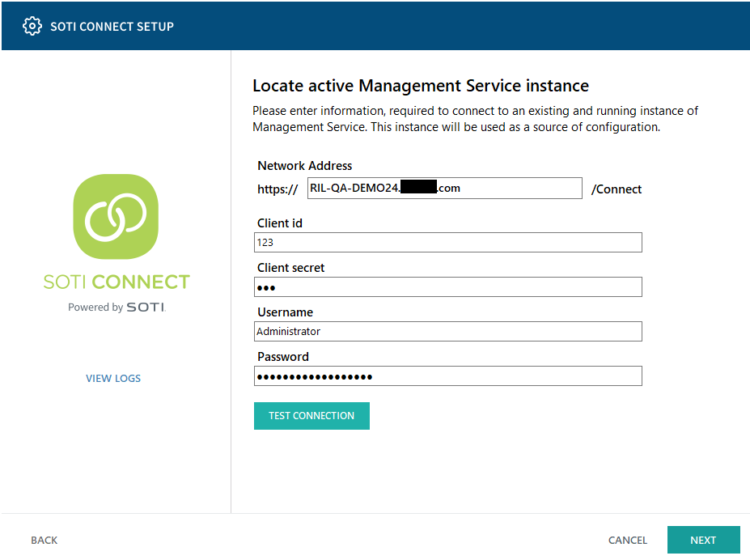The width and height of the screenshot is (750, 560).
Task: Click the 'Username' label
Action: click(x=285, y=312)
